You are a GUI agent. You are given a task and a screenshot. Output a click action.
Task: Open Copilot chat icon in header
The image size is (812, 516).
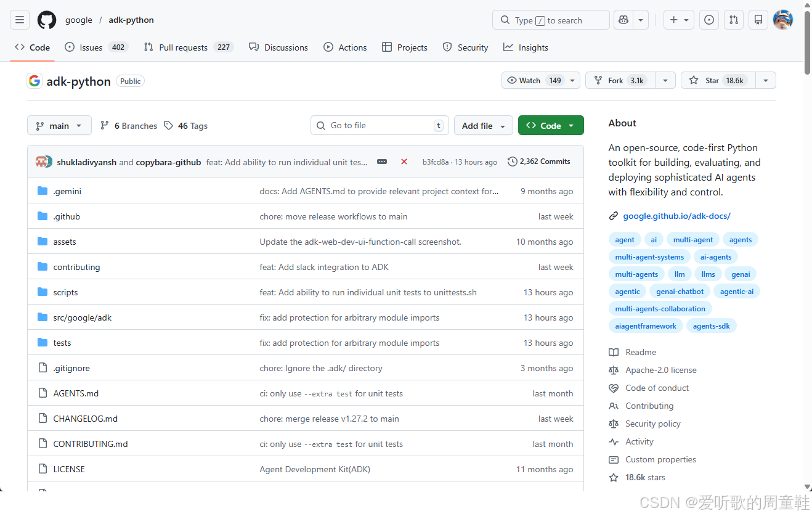623,20
